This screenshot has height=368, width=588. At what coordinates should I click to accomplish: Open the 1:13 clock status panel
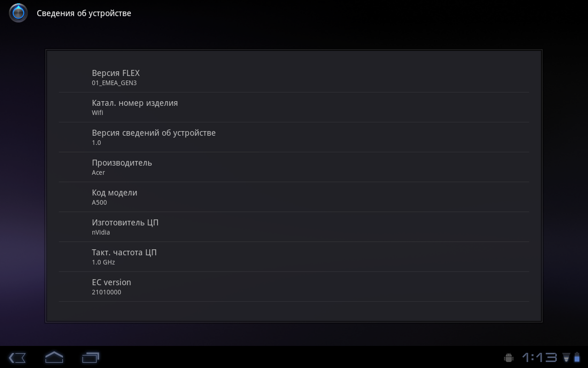pos(539,357)
